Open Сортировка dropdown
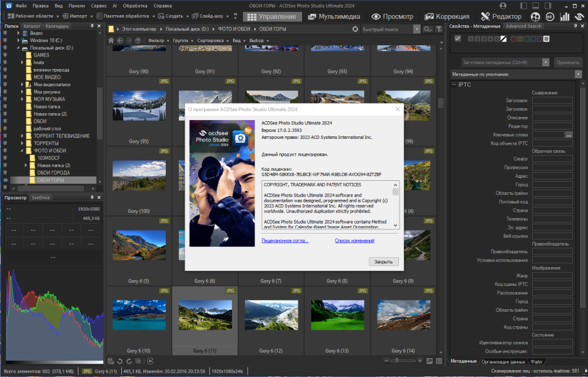This screenshot has width=588, height=377. coord(212,40)
